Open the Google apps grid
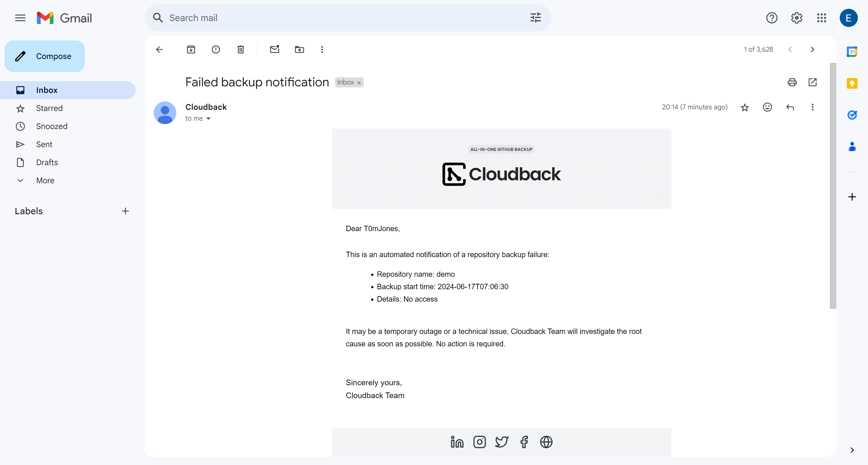This screenshot has width=868, height=465. point(821,18)
